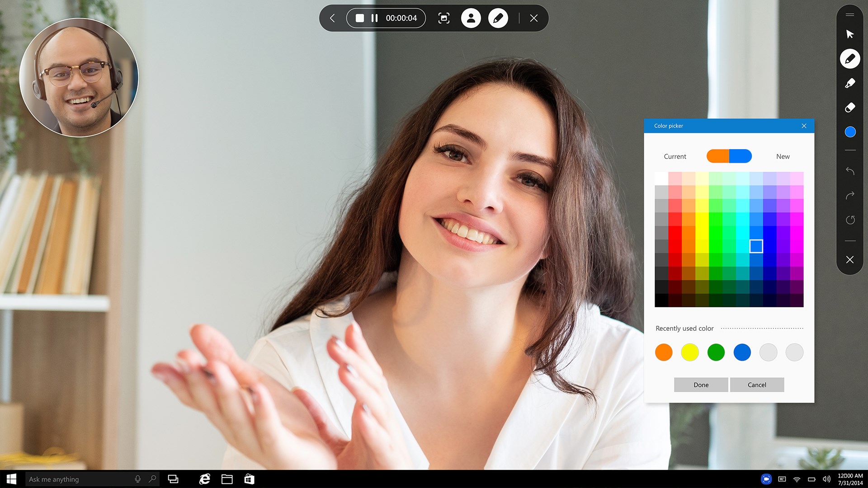Viewport: 868px width, 488px height.
Task: Select the eraser tool
Action: tap(849, 108)
